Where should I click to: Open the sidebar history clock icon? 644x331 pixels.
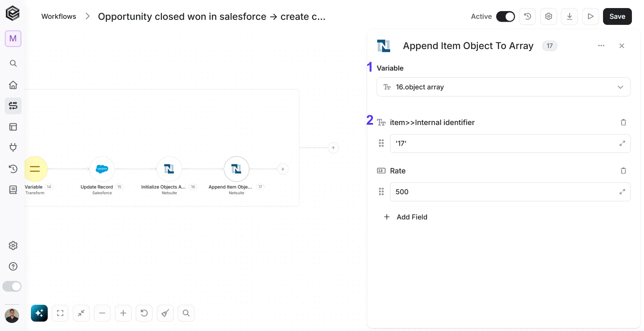[13, 169]
